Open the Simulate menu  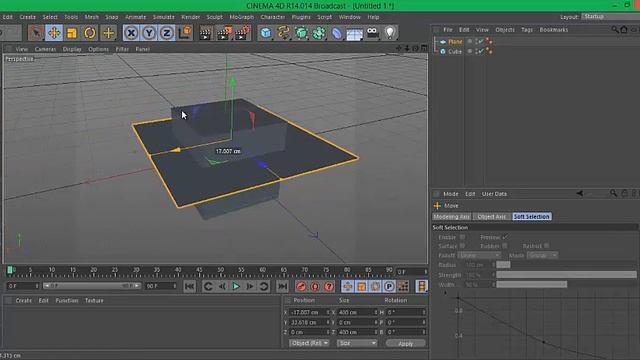click(163, 17)
